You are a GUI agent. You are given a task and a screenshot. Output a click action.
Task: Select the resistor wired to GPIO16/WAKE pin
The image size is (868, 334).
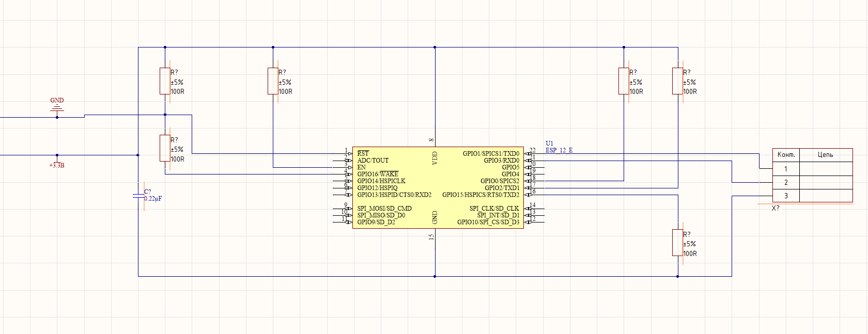coord(165,149)
